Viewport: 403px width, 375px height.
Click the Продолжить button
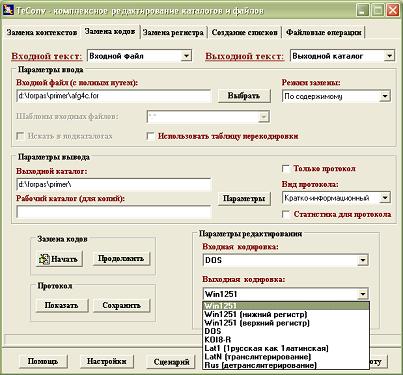pos(121,259)
